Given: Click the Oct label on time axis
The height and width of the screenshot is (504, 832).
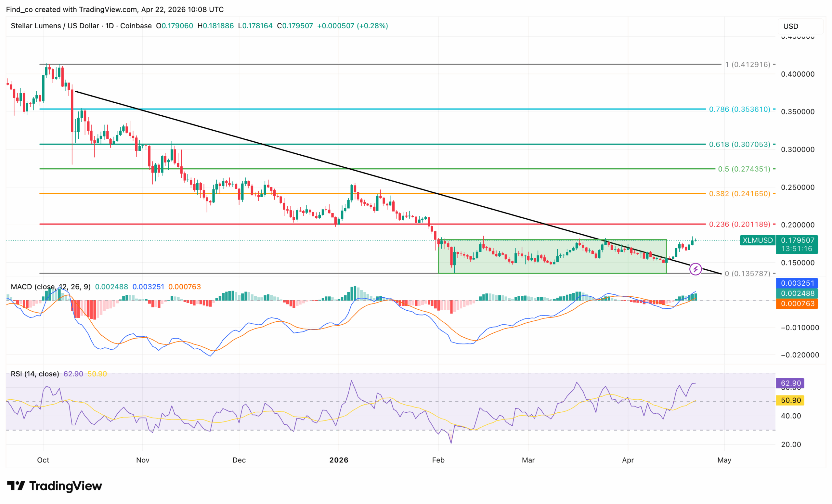Looking at the screenshot, I should click(x=43, y=460).
